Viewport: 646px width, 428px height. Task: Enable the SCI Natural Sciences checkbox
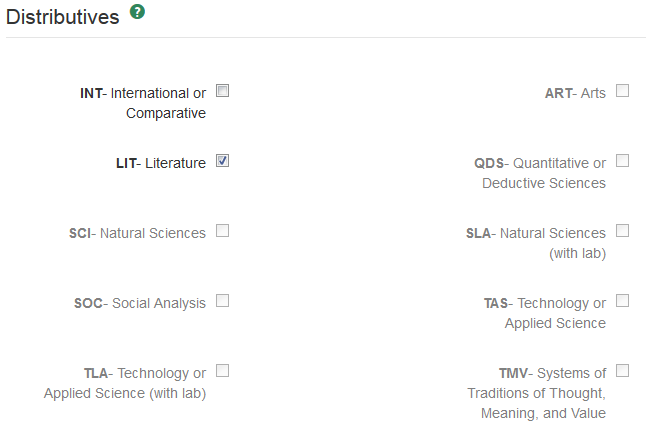tap(223, 231)
